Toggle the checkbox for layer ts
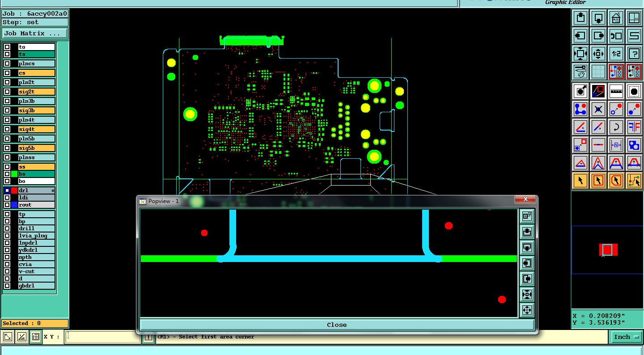Image resolution: width=644 pixels, height=355 pixels. pyautogui.click(x=7, y=54)
